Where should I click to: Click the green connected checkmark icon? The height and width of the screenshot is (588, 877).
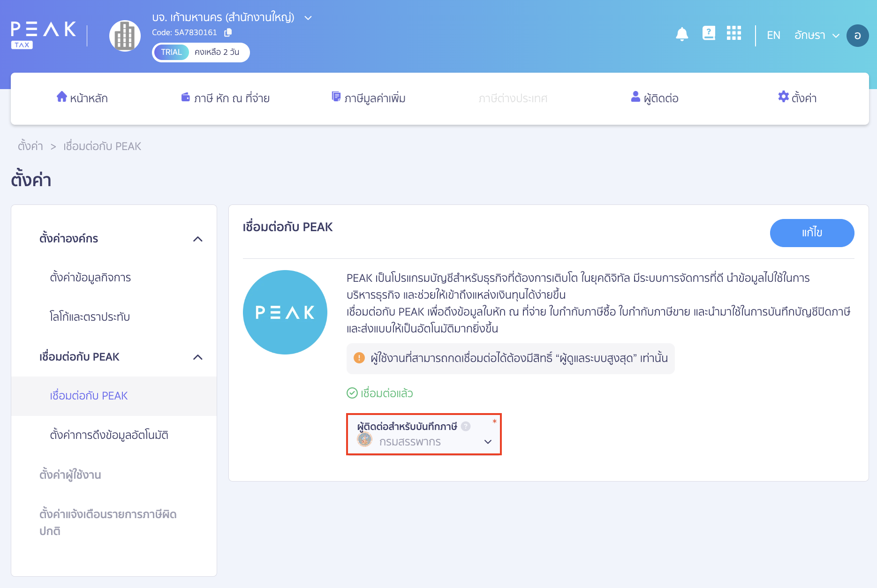pyautogui.click(x=352, y=393)
